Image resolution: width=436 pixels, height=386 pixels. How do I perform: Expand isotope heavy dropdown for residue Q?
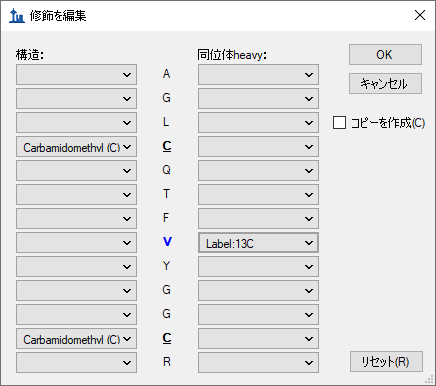click(258, 171)
